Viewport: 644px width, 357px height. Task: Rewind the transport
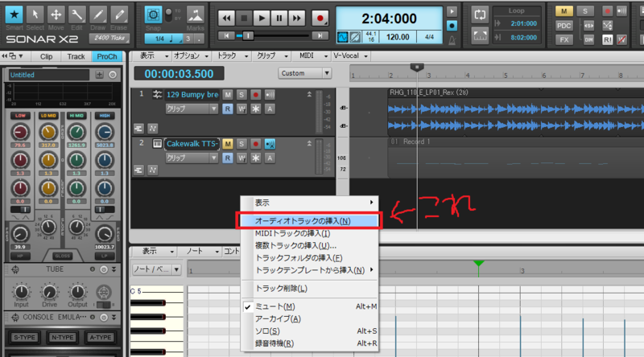coord(226,18)
